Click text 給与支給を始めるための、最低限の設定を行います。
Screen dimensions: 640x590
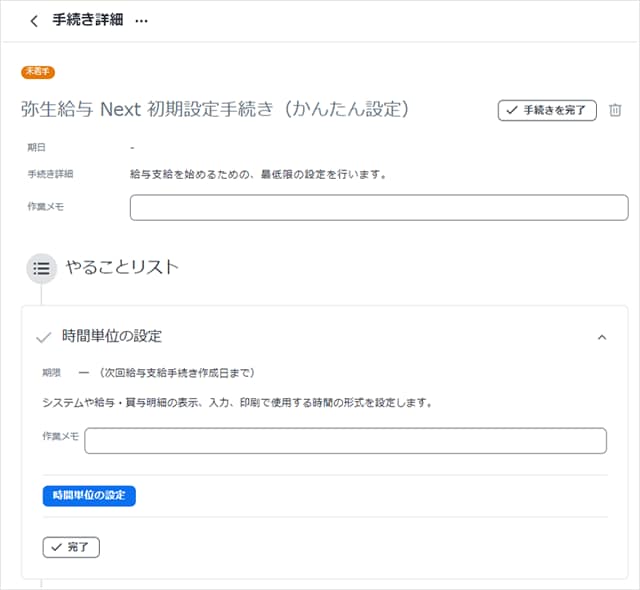point(258,175)
